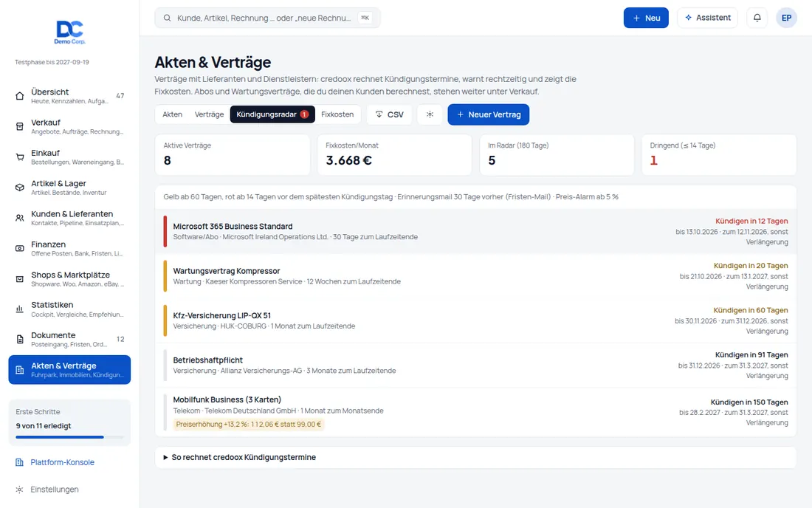Open Microsoft 365 Business Standard contract
Image resolution: width=812 pixels, height=508 pixels.
475,231
